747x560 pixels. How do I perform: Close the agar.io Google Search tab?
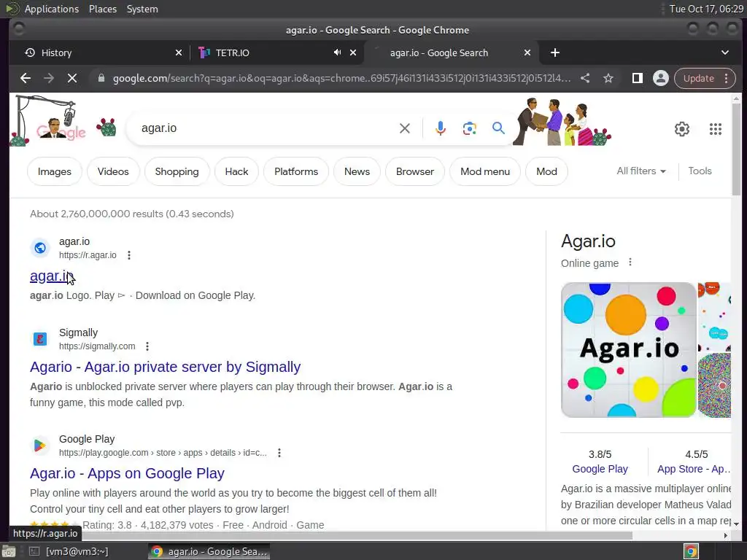tap(527, 52)
